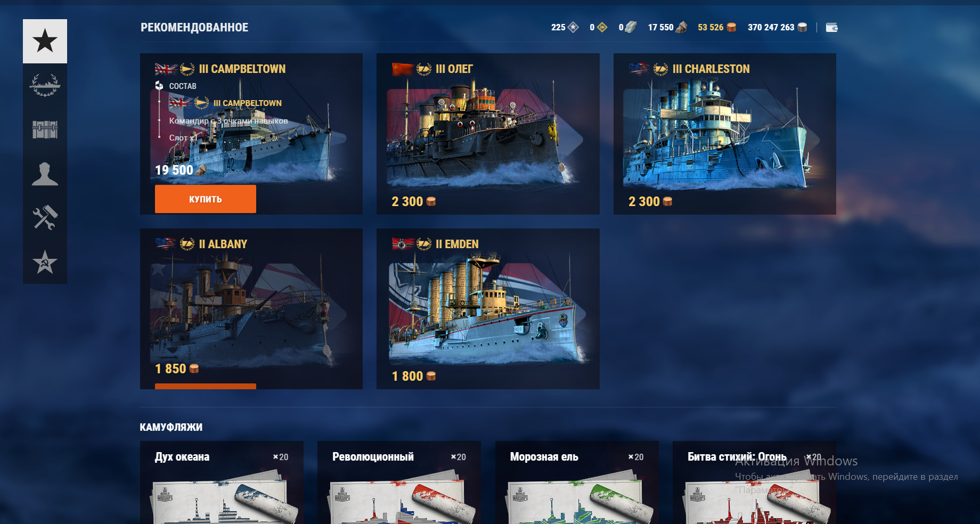The height and width of the screenshot is (524, 980).
Task: Click the doubloons balance 53 526
Action: click(717, 27)
